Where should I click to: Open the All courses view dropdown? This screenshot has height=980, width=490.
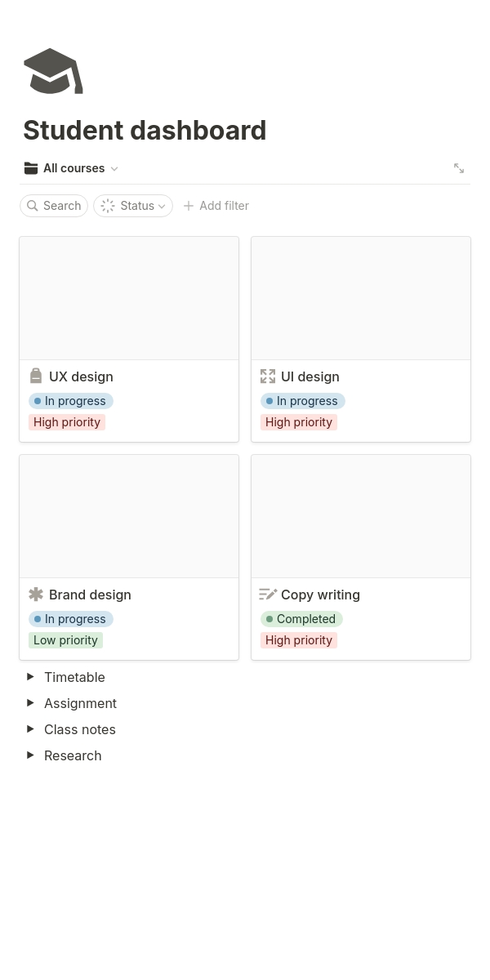tap(71, 168)
